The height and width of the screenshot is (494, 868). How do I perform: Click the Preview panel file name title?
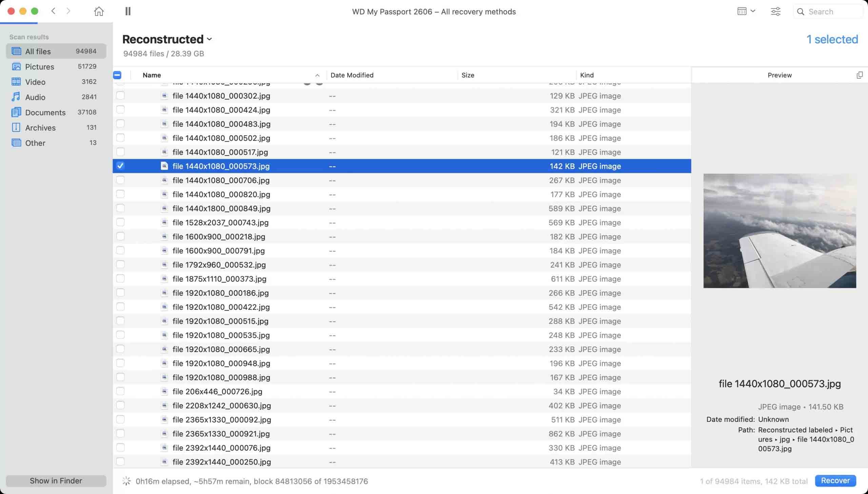coord(780,384)
